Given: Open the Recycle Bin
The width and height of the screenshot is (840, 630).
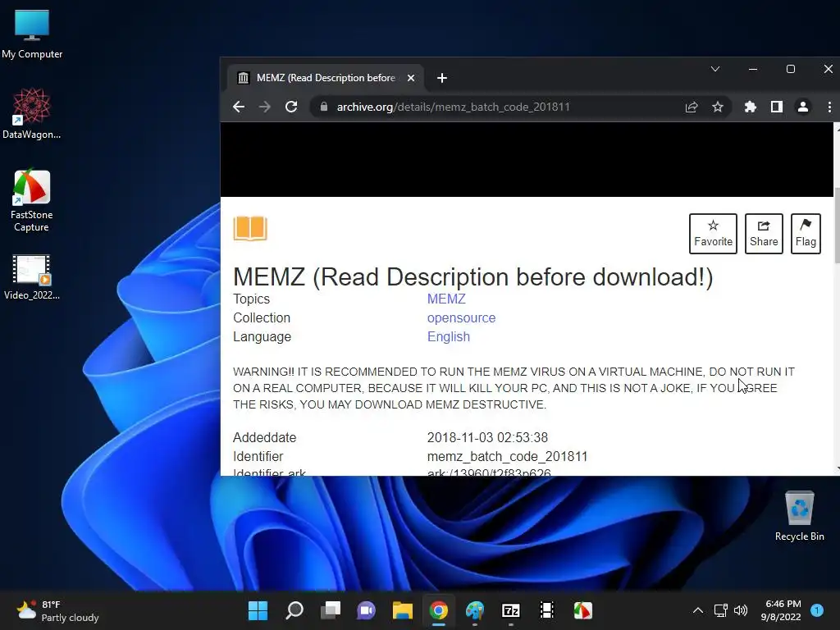Looking at the screenshot, I should (x=799, y=517).
